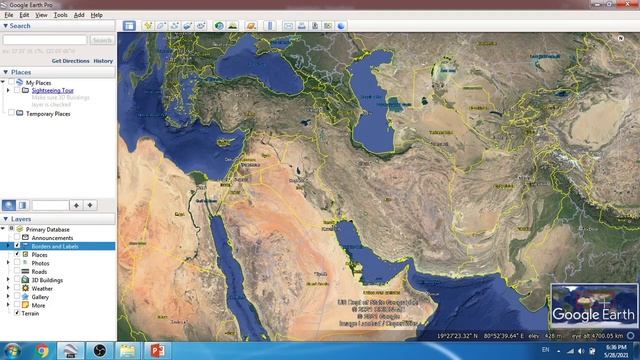Open Chrome from the taskbar
This screenshot has width=640, height=360.
(42, 351)
